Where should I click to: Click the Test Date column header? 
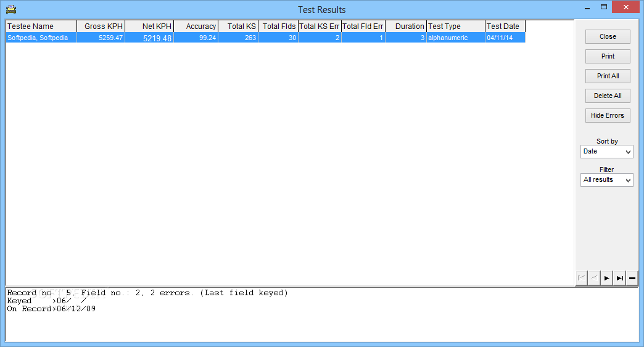pyautogui.click(x=505, y=27)
